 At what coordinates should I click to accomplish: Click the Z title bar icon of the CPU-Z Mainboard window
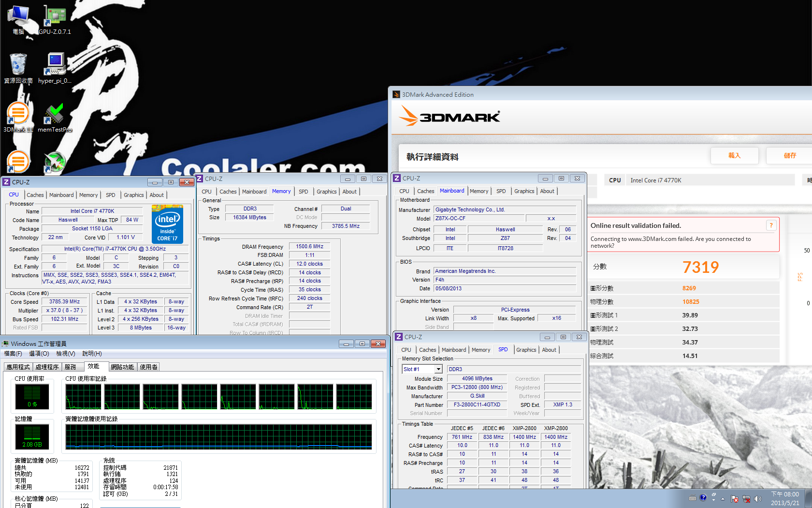click(x=397, y=178)
